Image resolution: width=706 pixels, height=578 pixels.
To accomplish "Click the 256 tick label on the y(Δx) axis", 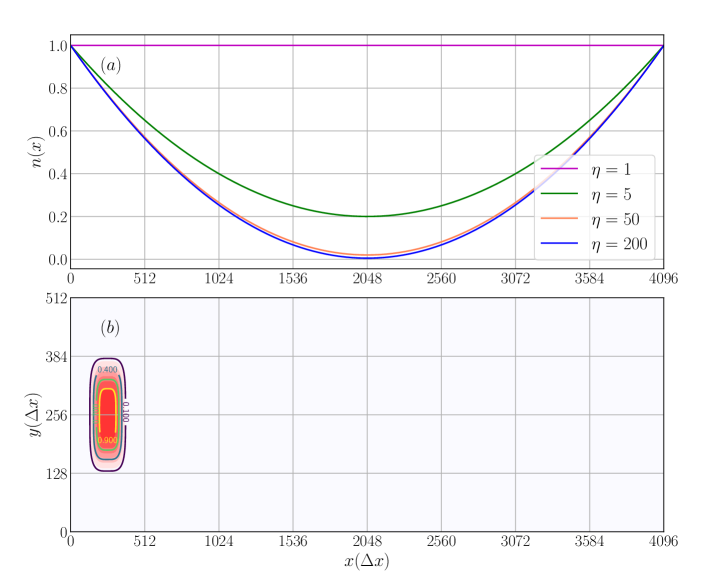I will tap(56, 415).
